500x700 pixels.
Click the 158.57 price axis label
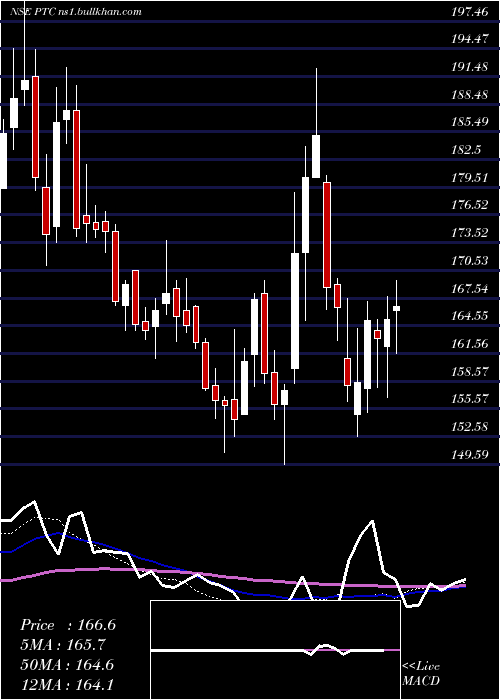(x=469, y=371)
